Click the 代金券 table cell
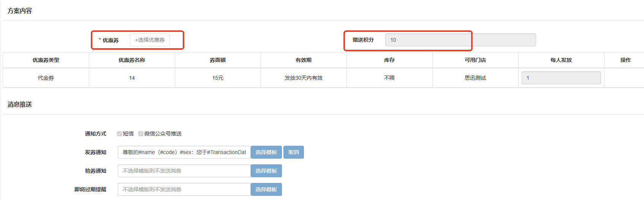This screenshot has height=200, width=644. [46, 78]
